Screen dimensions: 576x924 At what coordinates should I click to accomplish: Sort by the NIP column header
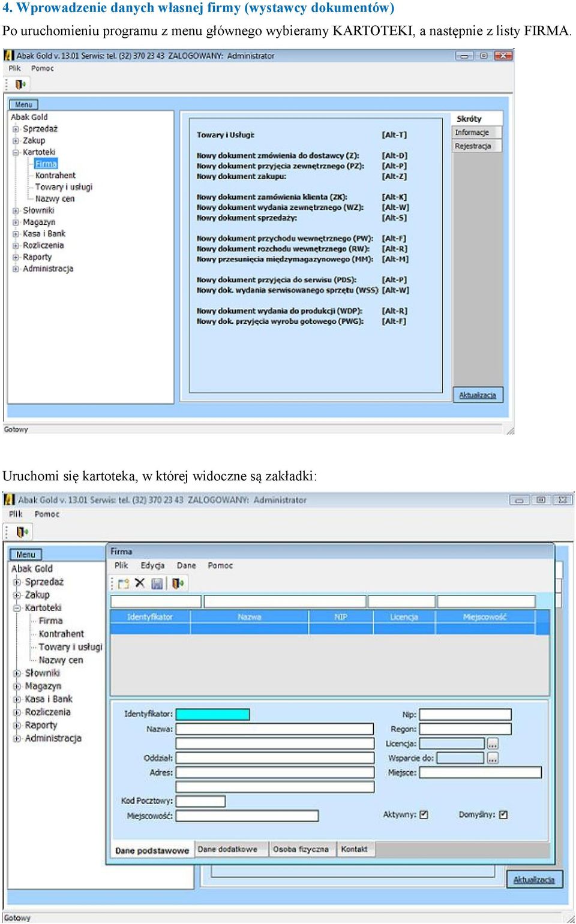[x=341, y=617]
